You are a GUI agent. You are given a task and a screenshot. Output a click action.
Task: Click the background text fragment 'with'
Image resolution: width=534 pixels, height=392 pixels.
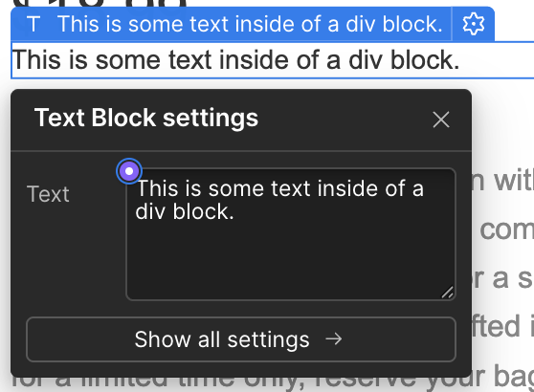click(x=503, y=182)
